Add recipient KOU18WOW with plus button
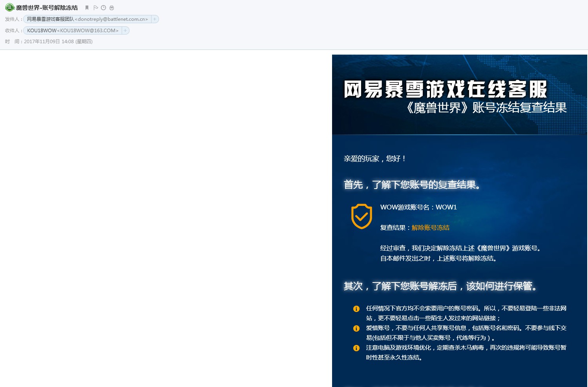This screenshot has height=387, width=588. coord(125,31)
